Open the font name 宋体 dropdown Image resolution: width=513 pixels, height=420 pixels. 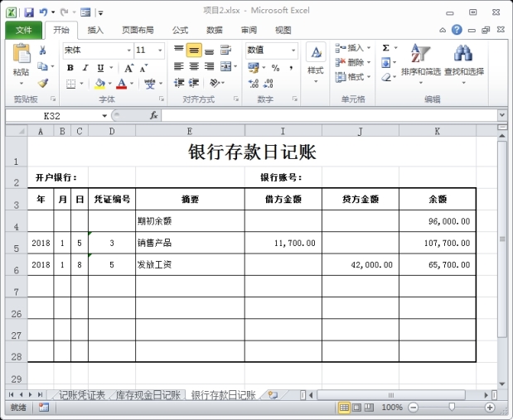pyautogui.click(x=129, y=50)
